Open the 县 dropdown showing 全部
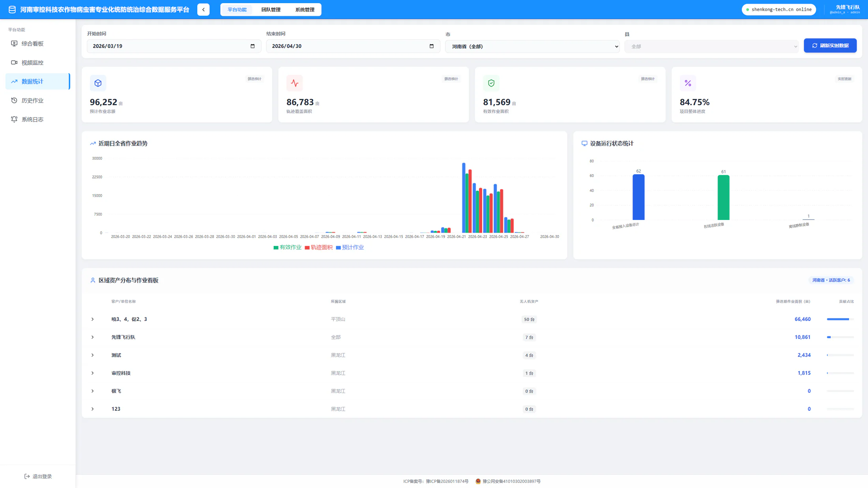Image resolution: width=868 pixels, height=488 pixels. 711,47
